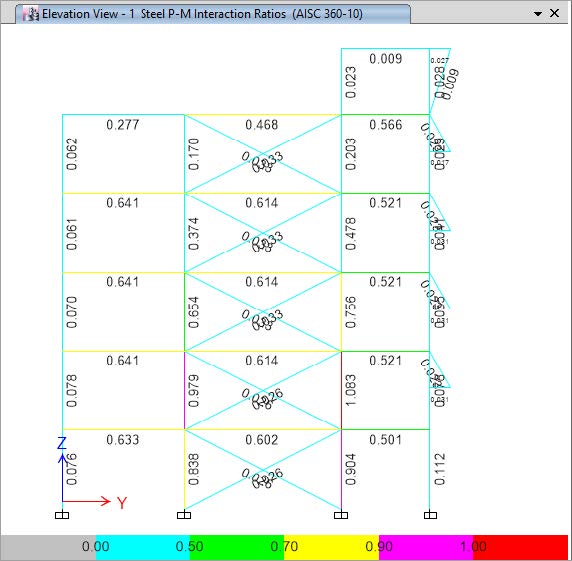Select the Elevation View - 1 tab

pos(213,14)
